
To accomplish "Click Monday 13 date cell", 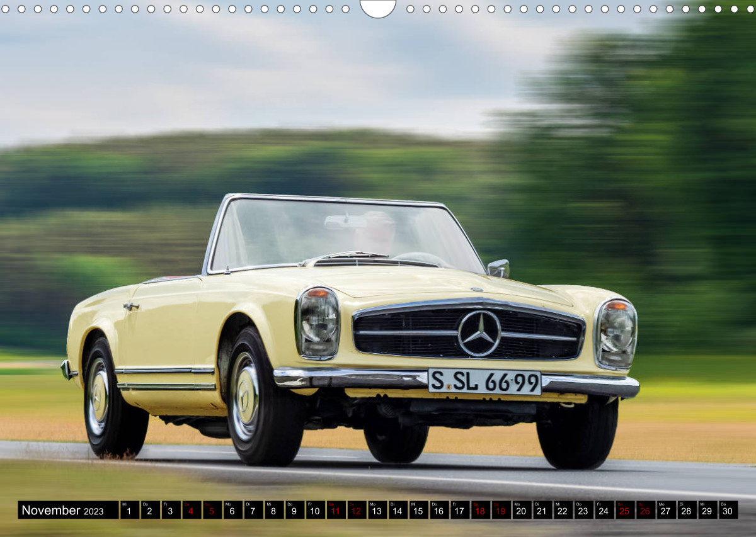I will [x=377, y=510].
